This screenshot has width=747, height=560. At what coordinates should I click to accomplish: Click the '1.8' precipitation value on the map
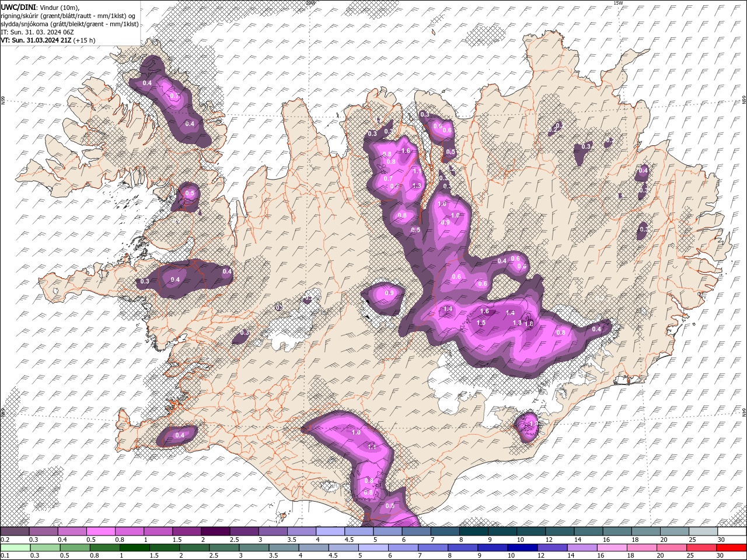coord(529,324)
